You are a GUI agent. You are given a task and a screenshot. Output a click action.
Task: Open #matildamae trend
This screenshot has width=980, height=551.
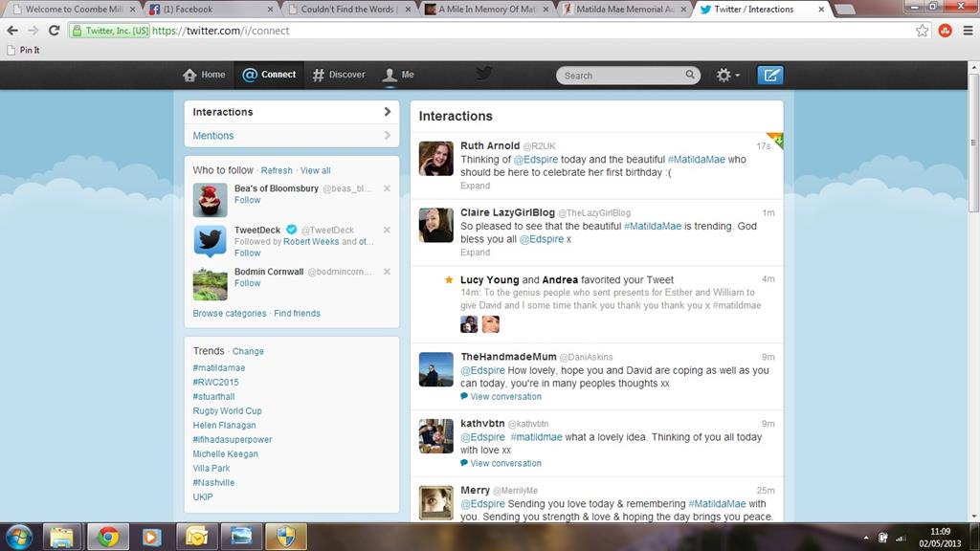[x=219, y=368]
